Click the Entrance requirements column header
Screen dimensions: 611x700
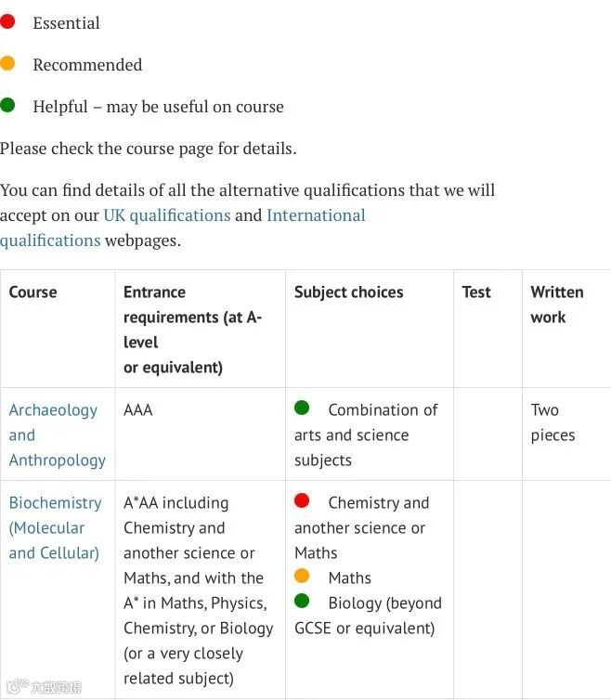[192, 329]
